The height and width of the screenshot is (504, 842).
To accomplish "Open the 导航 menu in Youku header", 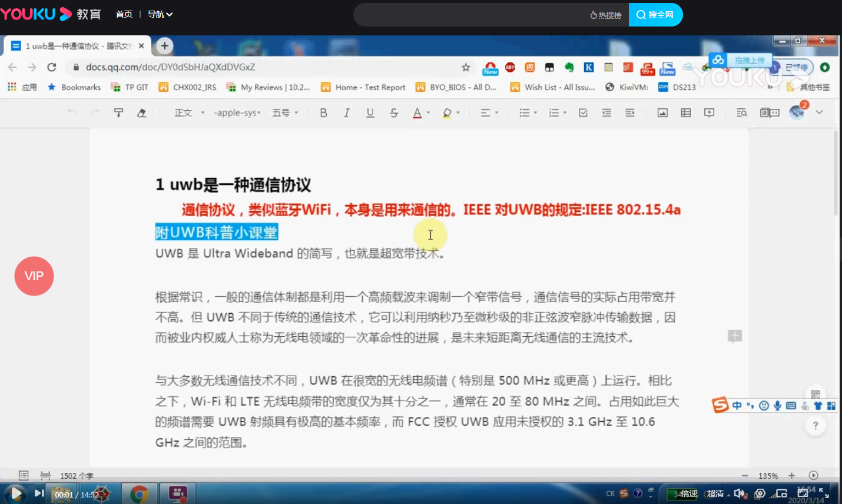I will click(x=160, y=14).
